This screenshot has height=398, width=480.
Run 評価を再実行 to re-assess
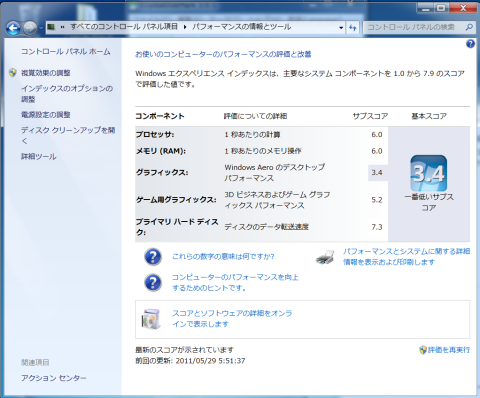point(449,350)
